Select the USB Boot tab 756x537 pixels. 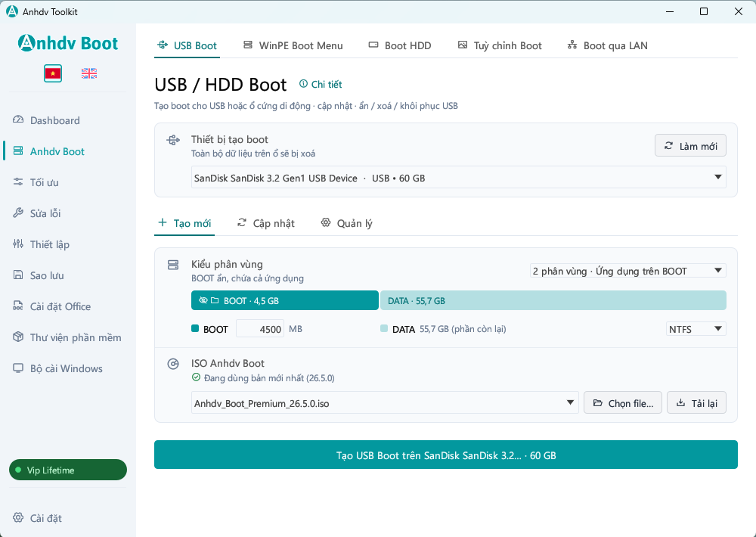[x=187, y=45]
